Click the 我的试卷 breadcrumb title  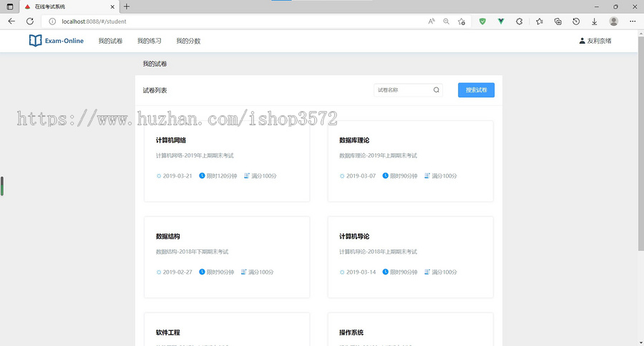pyautogui.click(x=155, y=64)
